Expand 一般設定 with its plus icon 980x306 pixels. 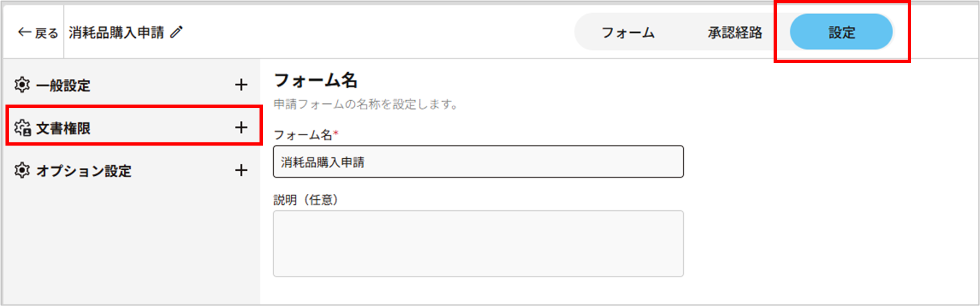[x=241, y=85]
